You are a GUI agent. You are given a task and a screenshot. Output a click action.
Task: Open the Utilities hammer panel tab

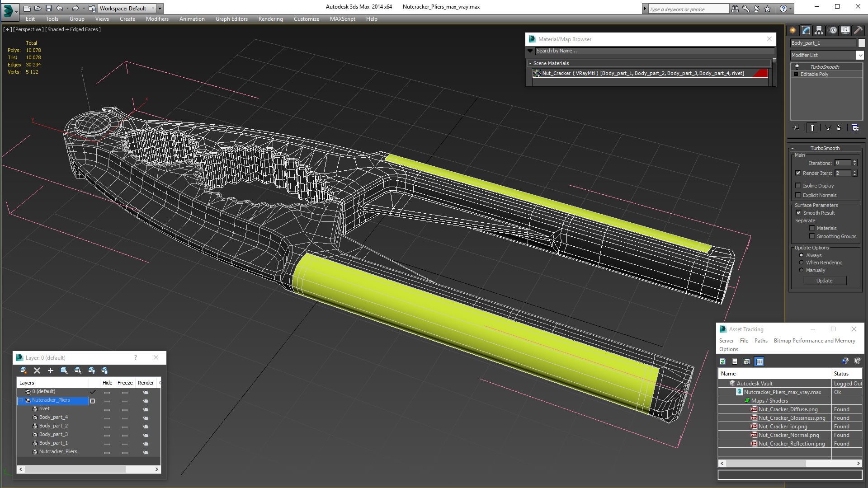[x=859, y=30]
